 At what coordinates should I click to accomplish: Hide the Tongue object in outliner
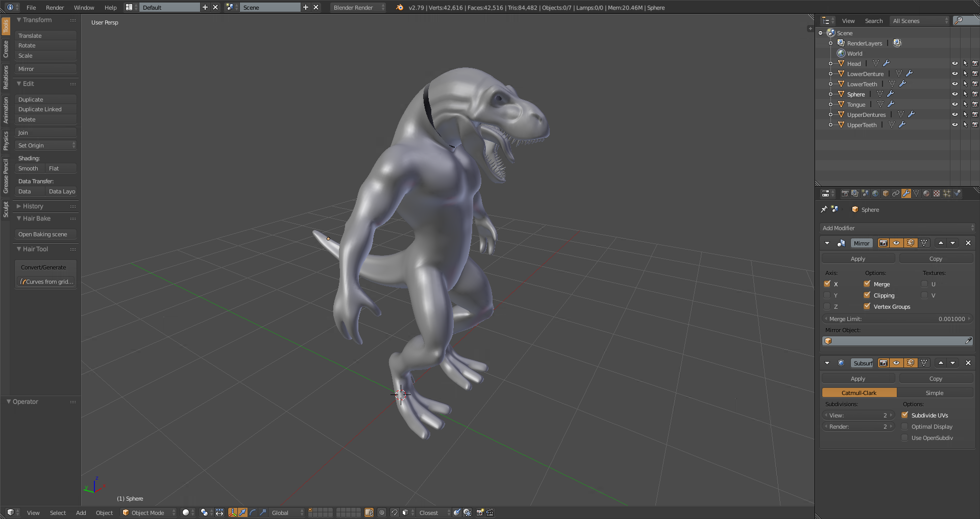tap(954, 104)
